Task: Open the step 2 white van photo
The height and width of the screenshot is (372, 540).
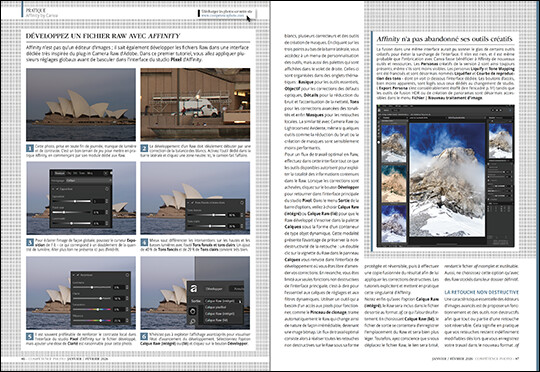Action: (195, 104)
